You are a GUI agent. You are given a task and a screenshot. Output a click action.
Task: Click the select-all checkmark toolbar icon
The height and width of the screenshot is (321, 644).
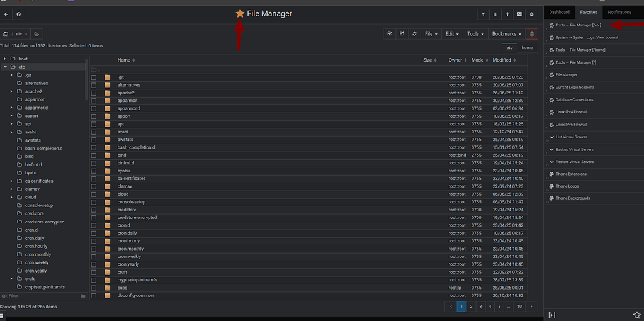pyautogui.click(x=389, y=34)
